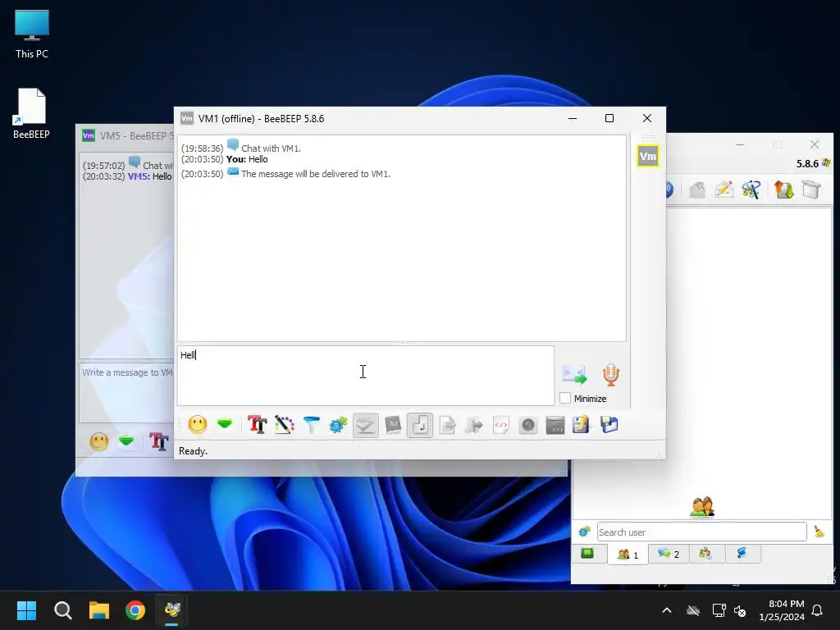The height and width of the screenshot is (630, 840).
Task: Click 'Chat with VM1.' header line
Action: 271,148
